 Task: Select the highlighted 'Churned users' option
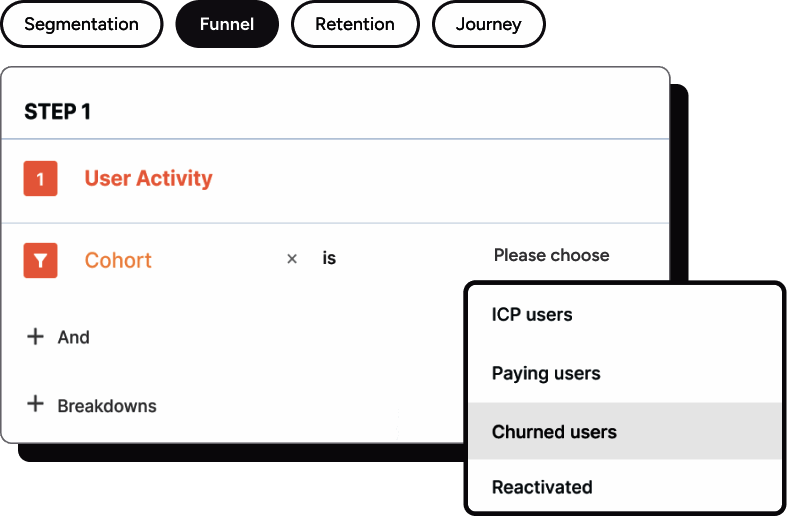pos(554,432)
